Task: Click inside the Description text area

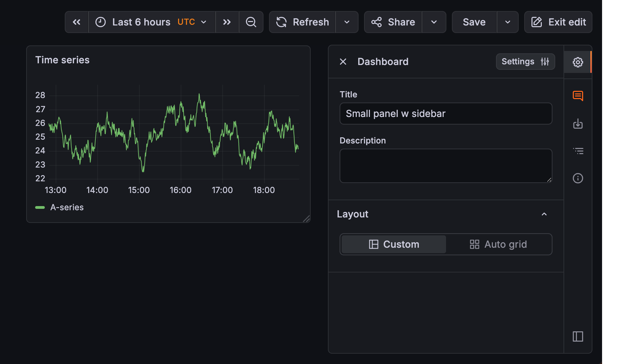Action: (x=445, y=165)
